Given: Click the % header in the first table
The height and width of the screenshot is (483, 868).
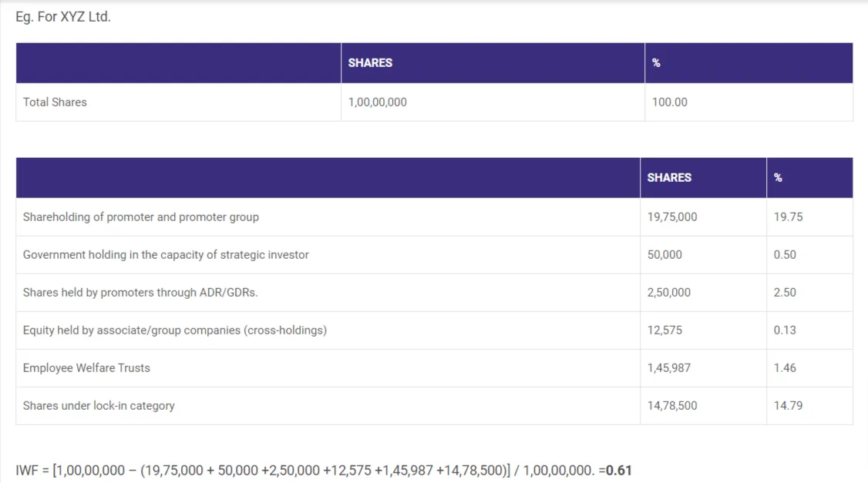Looking at the screenshot, I should [x=656, y=63].
